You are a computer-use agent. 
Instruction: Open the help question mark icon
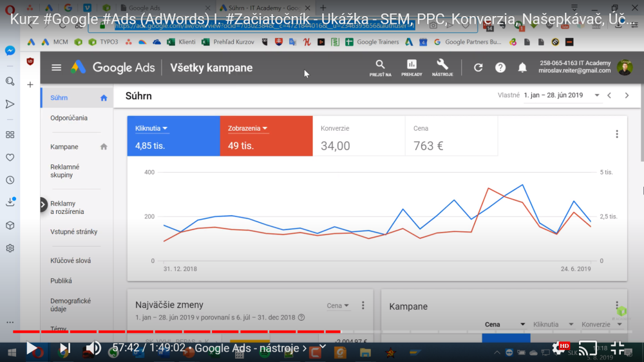pyautogui.click(x=500, y=68)
